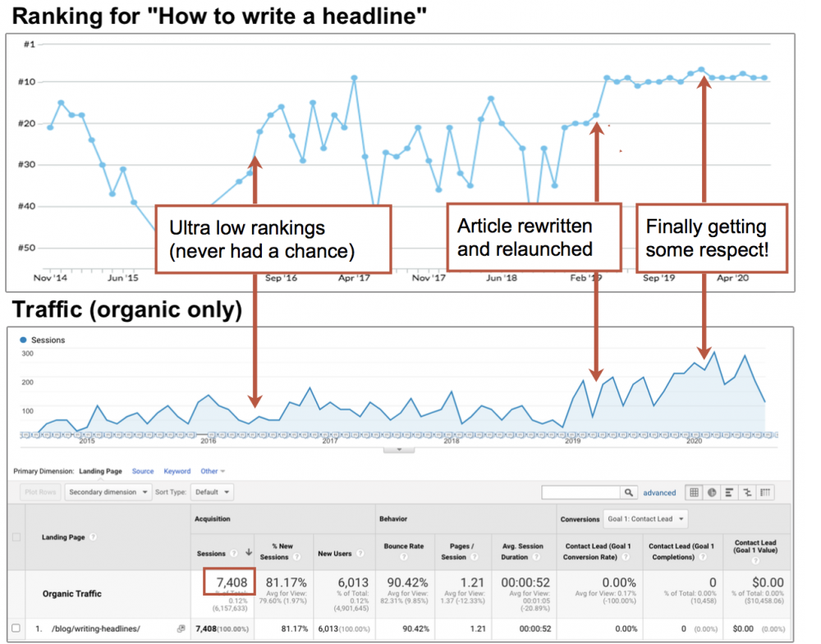Select the Keyword primary dimension
Image resolution: width=821 pixels, height=644 pixels.
point(177,472)
